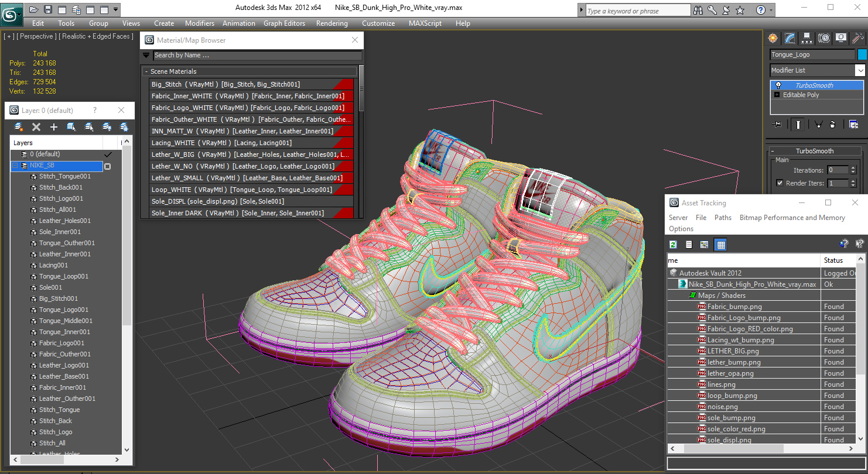
Task: Open the quick access toolbar dropdown arrow
Action: tap(116, 9)
